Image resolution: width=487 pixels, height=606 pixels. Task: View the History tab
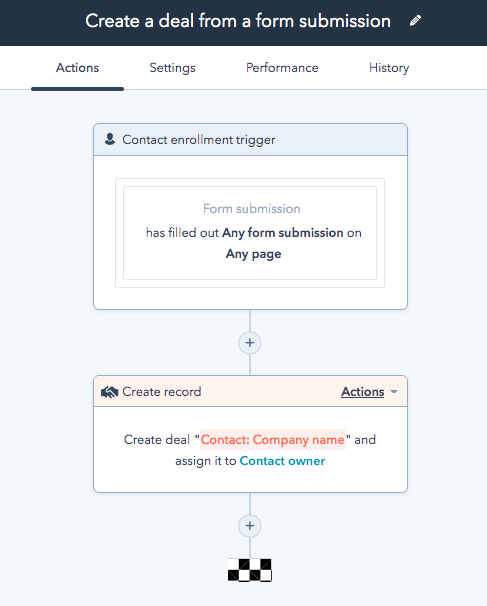[389, 68]
